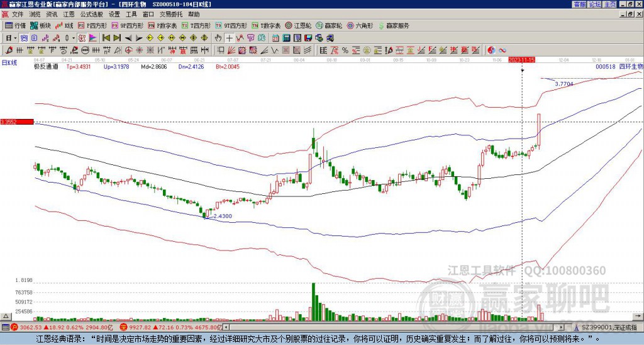The image size is (644, 345).
Task: Select the percent % retracement tool
Action: 345,50
